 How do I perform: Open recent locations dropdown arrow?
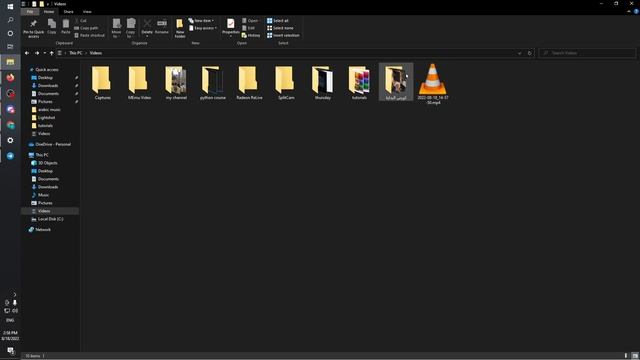coord(44,53)
